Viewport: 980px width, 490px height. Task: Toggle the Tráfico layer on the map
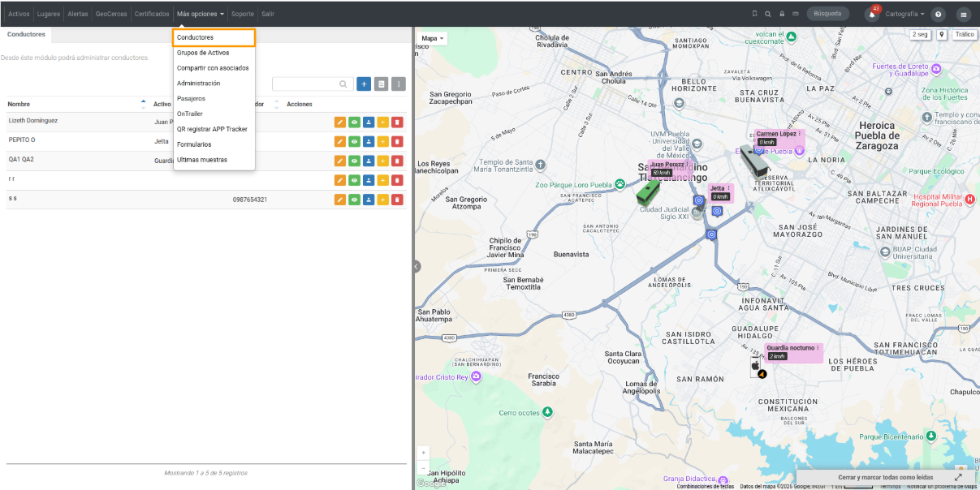(965, 35)
